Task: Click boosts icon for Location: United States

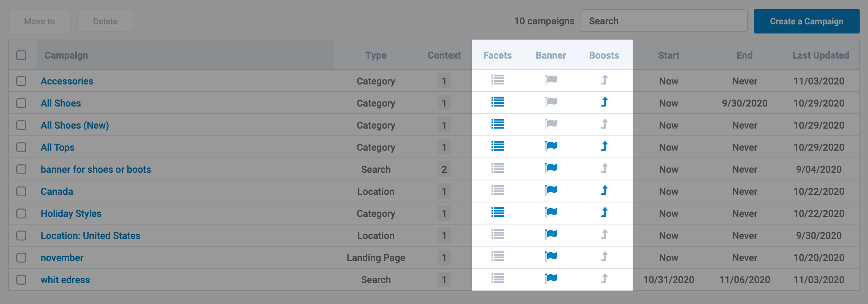Action: pos(604,234)
